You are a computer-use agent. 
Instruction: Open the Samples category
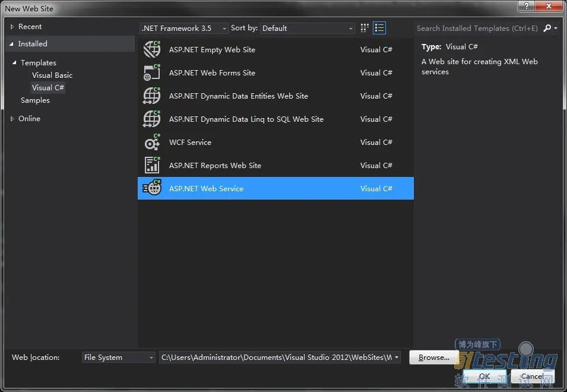click(x=35, y=100)
